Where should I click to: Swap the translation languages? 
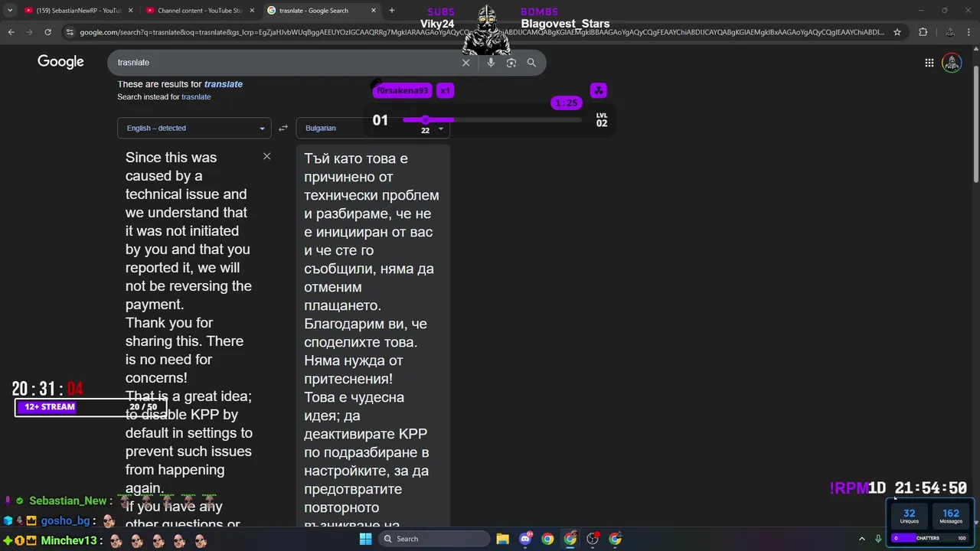(x=283, y=128)
